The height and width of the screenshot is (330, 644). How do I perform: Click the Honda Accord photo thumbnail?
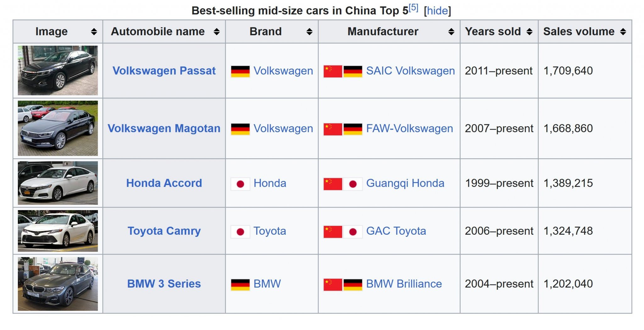pyautogui.click(x=58, y=183)
